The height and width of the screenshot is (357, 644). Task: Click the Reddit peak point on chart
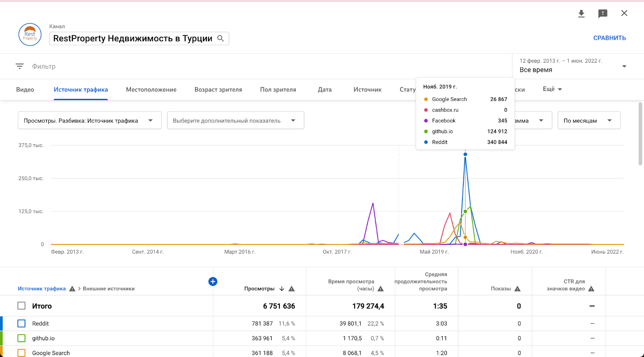click(465, 154)
